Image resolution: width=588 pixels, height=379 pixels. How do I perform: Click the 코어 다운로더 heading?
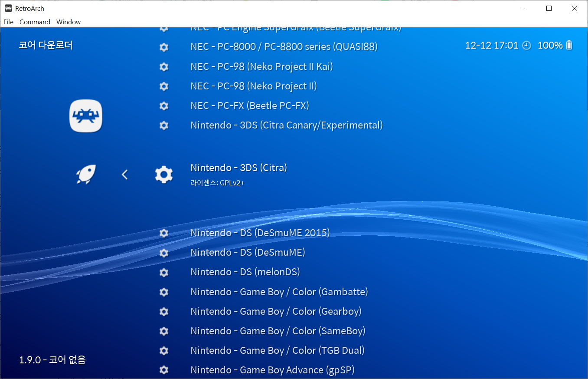click(46, 45)
